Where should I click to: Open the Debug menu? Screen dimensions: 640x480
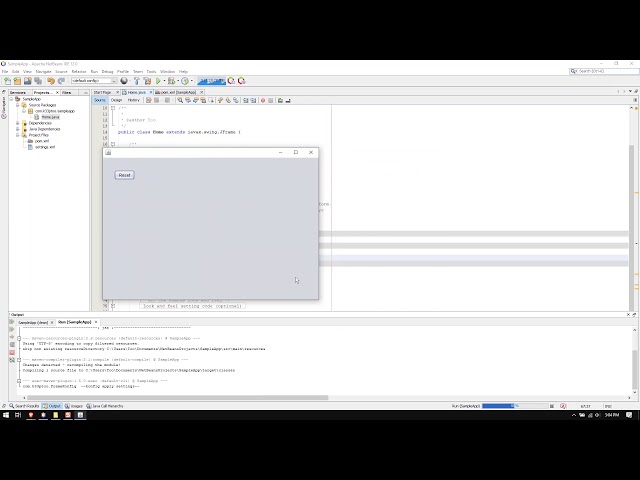click(107, 72)
